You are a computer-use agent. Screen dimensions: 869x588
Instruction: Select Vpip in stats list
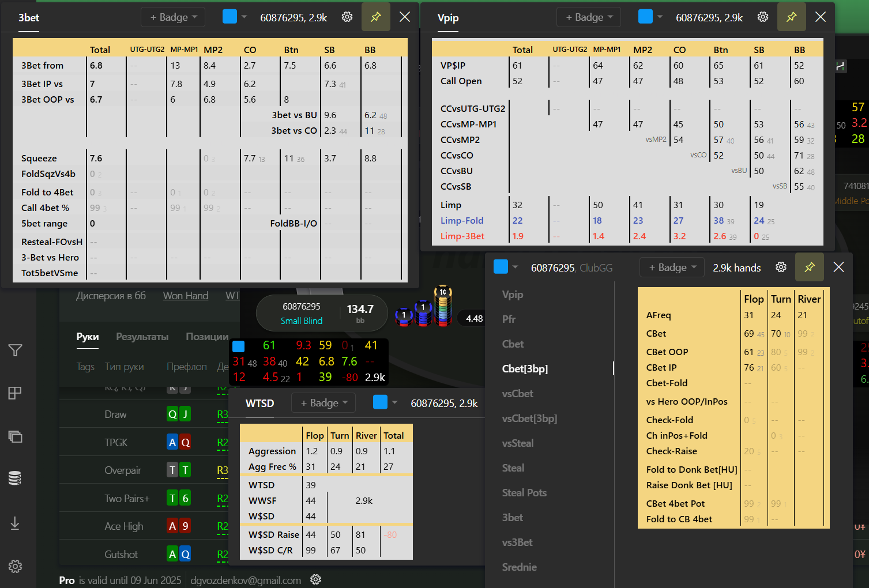513,295
